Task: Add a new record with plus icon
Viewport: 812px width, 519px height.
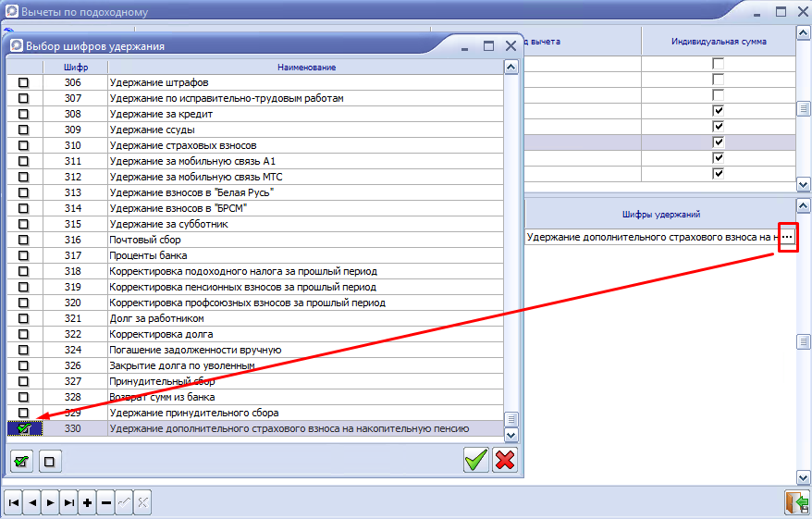Action: [x=88, y=502]
